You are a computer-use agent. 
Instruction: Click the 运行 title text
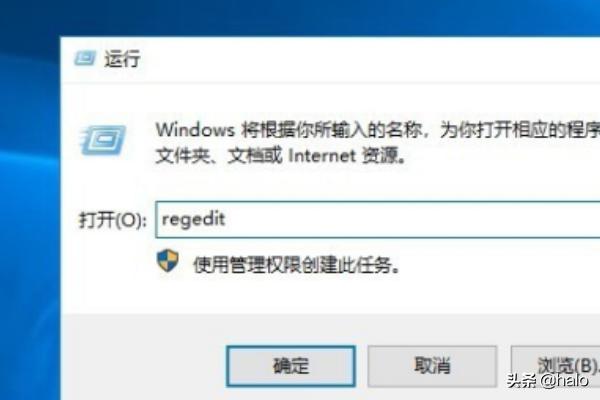pos(122,59)
